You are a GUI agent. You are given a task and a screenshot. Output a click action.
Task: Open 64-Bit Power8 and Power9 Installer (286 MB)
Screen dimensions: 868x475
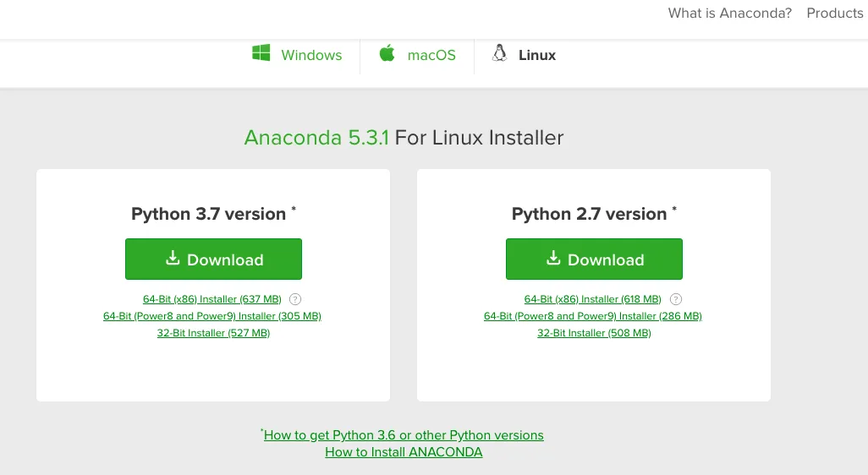pyautogui.click(x=593, y=316)
